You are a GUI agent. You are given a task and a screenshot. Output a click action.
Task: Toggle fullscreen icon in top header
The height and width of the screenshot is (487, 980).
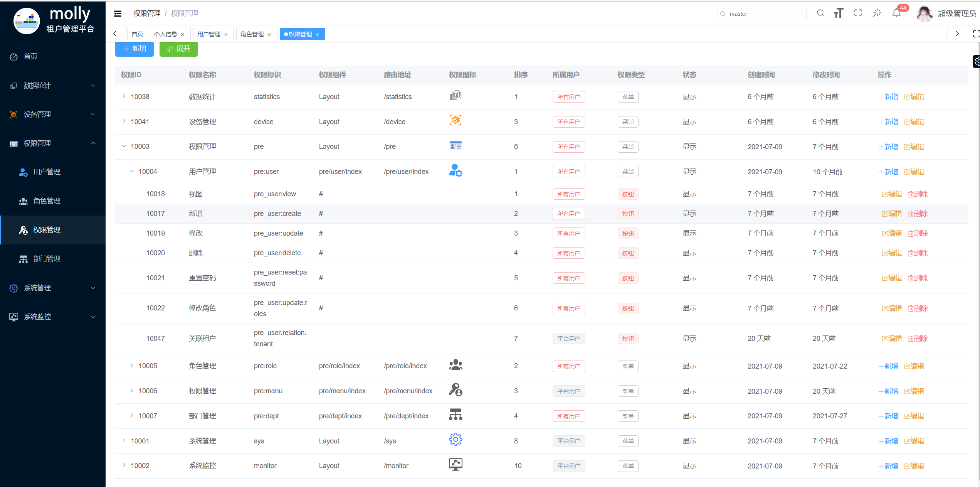click(x=858, y=13)
